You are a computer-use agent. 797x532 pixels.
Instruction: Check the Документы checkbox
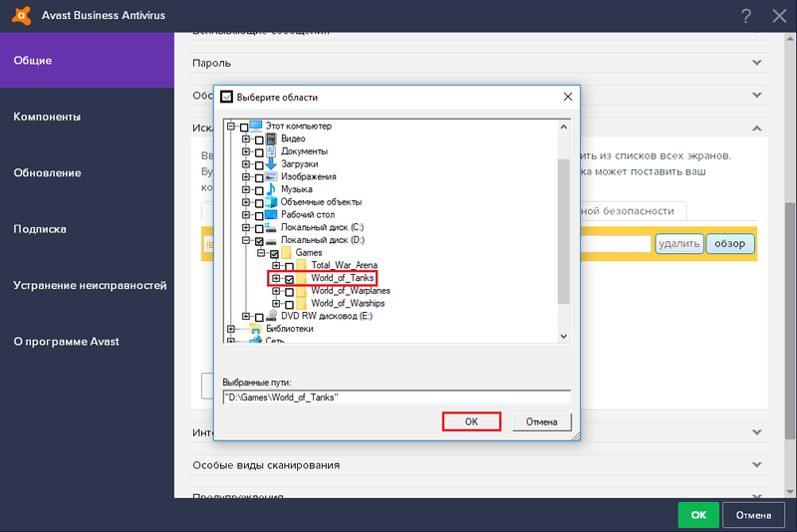pyautogui.click(x=259, y=152)
